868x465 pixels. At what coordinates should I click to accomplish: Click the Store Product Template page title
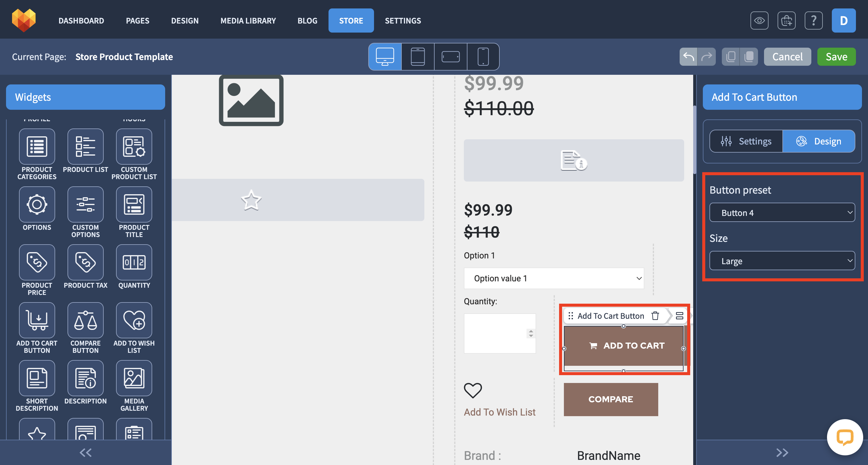coord(124,57)
